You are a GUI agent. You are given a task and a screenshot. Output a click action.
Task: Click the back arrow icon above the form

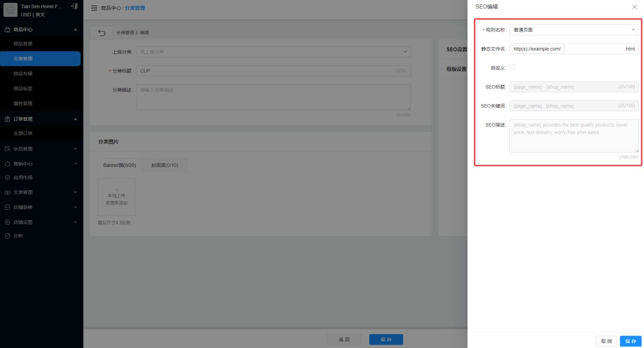(101, 33)
